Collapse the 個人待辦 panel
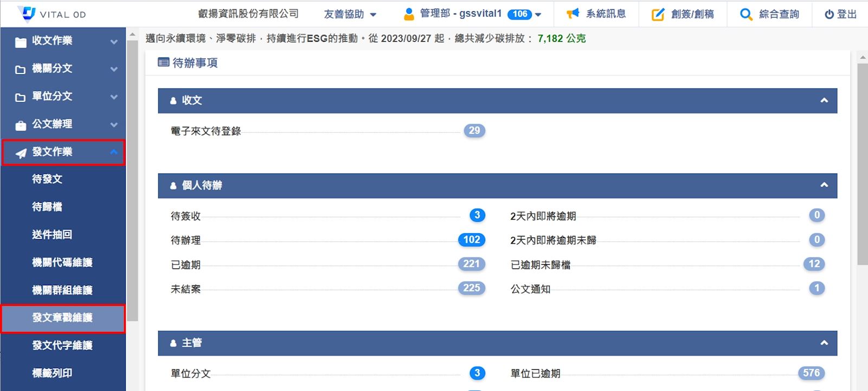This screenshot has width=868, height=391. (x=824, y=185)
